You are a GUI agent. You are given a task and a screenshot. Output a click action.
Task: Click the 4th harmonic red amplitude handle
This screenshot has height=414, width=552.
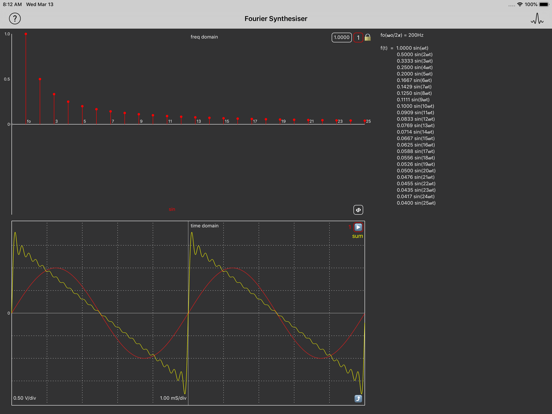(x=68, y=102)
